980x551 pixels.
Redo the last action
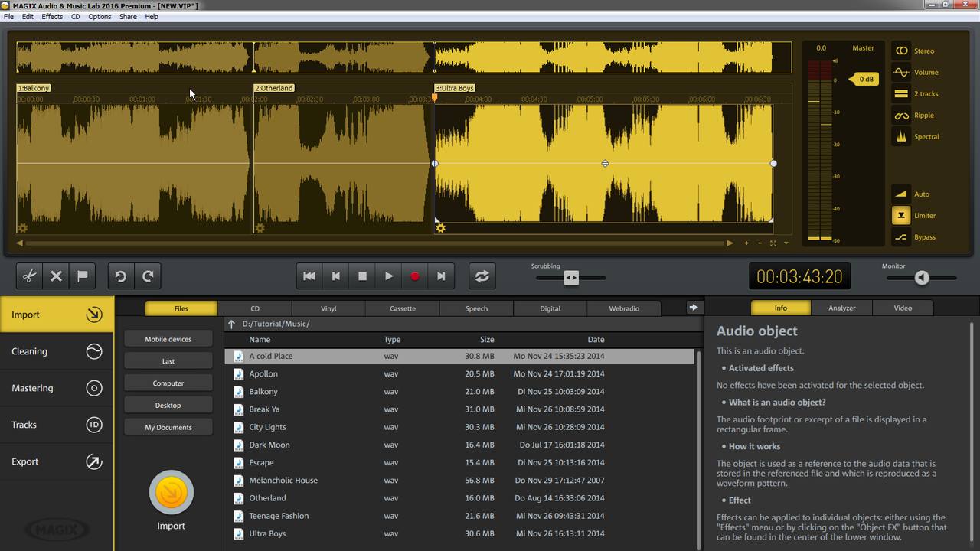148,276
